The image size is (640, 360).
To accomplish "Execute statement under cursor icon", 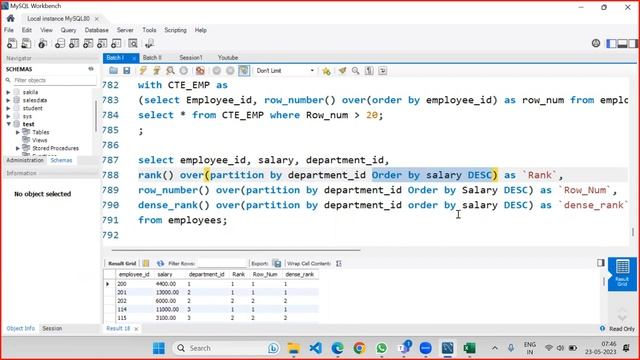I will 156,71.
